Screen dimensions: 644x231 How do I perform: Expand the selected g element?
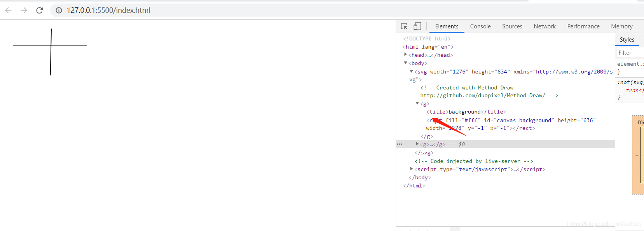point(417,144)
